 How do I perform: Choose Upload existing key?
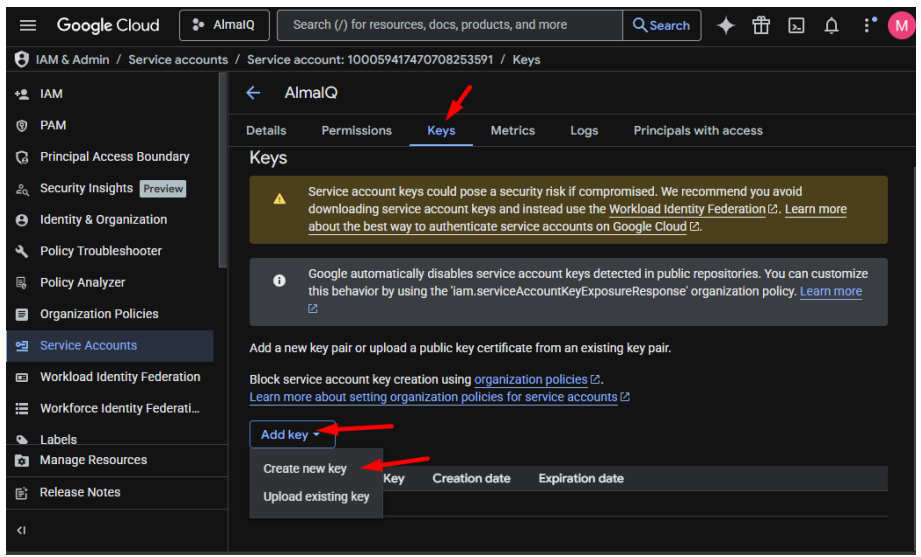[x=316, y=496]
